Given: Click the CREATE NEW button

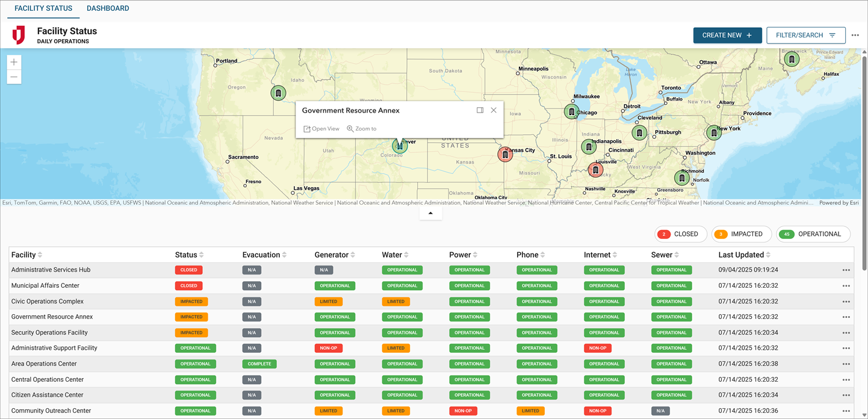Looking at the screenshot, I should (x=727, y=35).
